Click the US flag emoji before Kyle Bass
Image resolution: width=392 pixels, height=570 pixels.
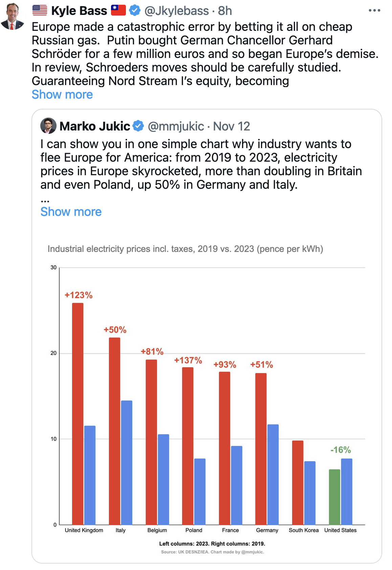40,11
